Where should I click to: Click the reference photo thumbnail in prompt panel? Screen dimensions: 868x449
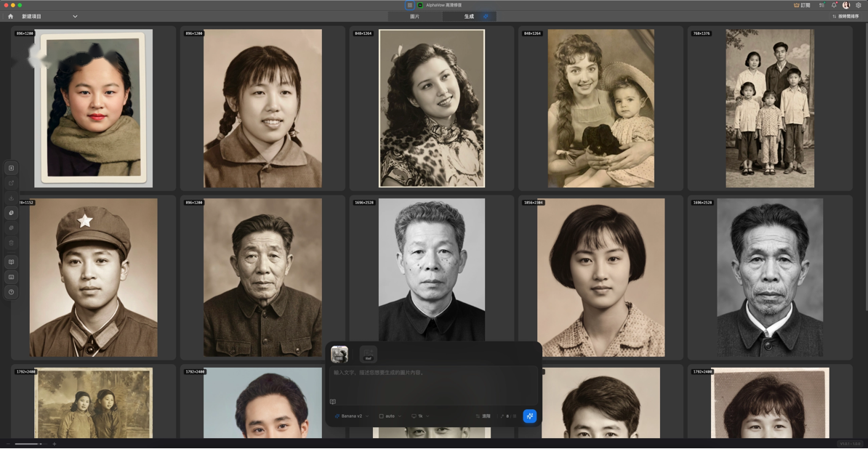(339, 354)
